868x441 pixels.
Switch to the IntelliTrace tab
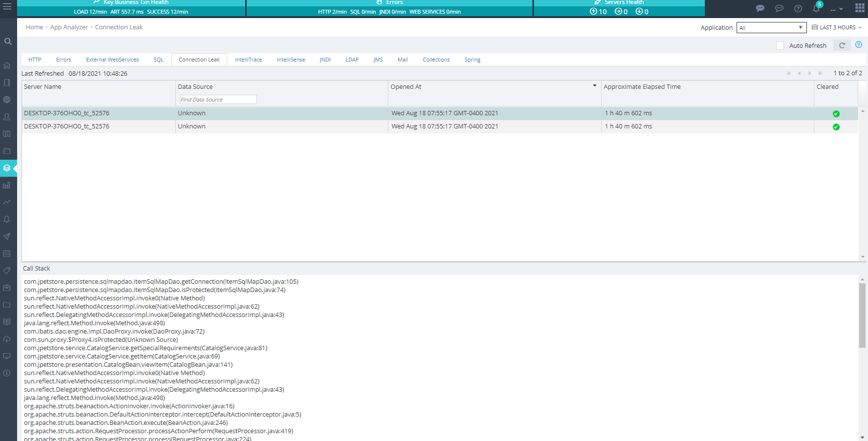coord(248,60)
